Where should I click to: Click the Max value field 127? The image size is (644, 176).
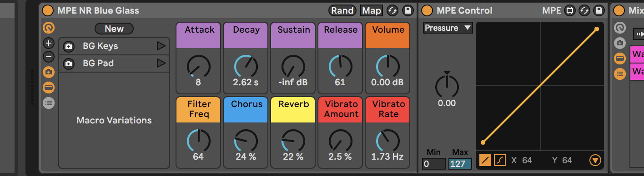coord(460,164)
